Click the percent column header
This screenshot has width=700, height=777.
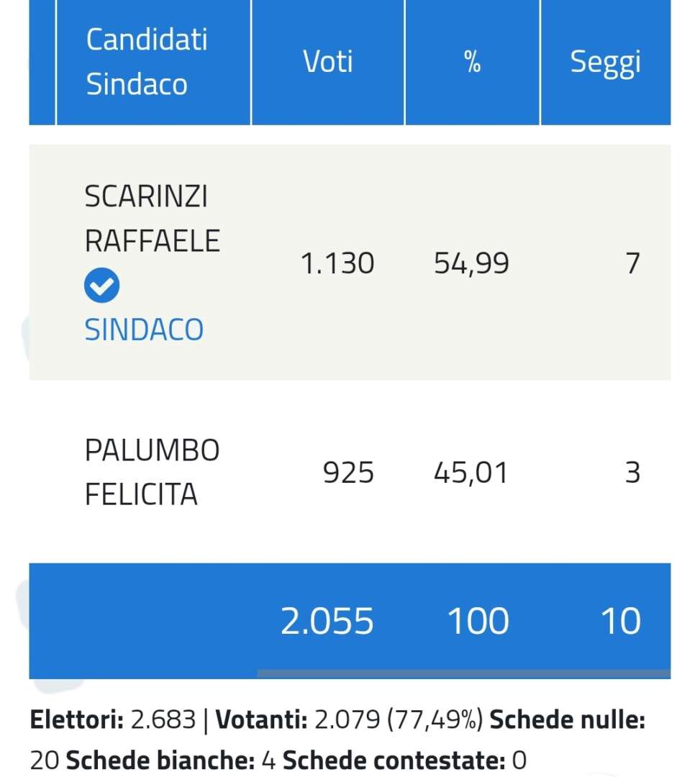[x=472, y=61]
